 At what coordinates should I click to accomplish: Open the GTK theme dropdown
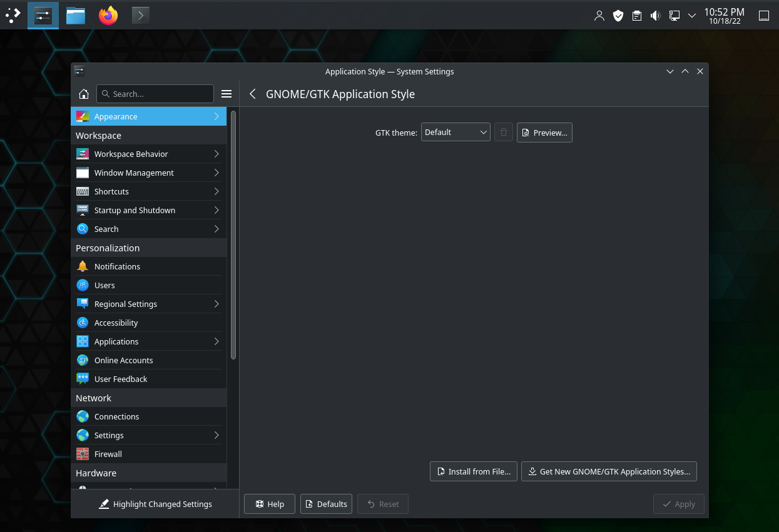coord(456,133)
